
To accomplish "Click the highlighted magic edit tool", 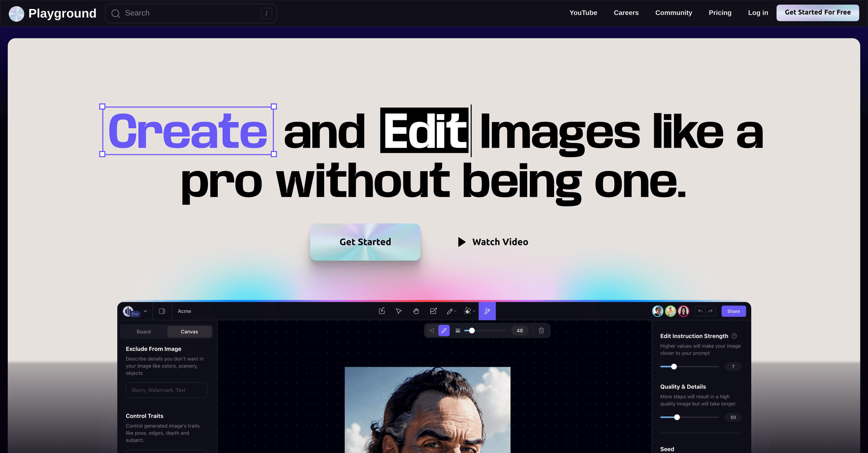I will 487,311.
